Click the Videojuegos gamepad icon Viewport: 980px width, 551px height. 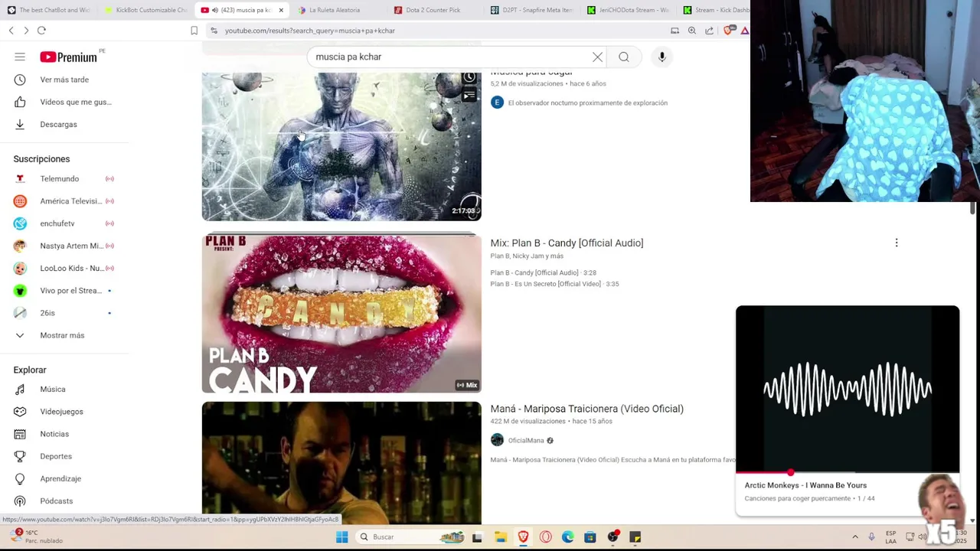(20, 412)
